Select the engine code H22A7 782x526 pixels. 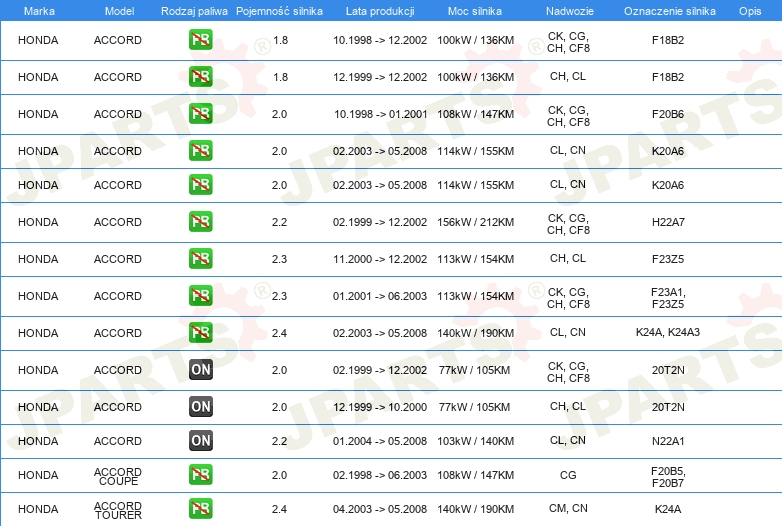[x=668, y=222]
